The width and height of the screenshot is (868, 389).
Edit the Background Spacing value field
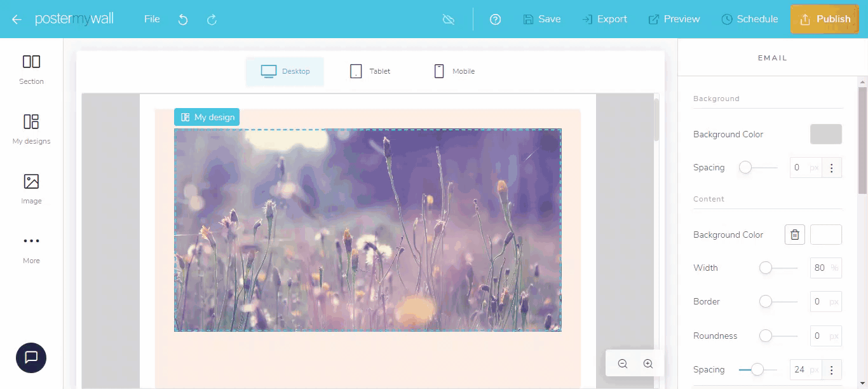806,168
